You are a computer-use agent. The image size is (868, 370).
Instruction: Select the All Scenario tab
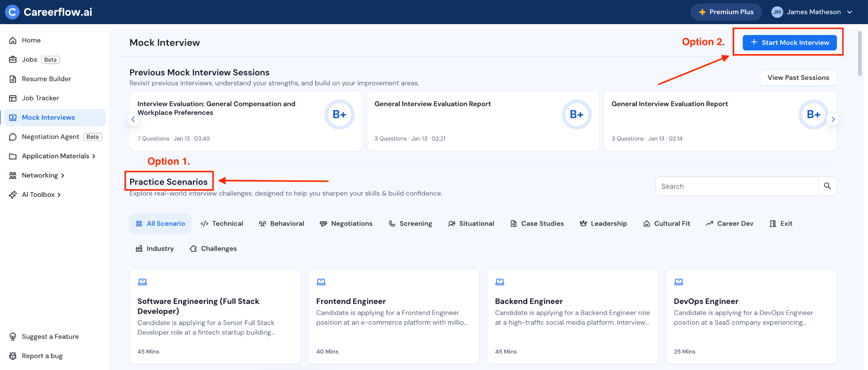pyautogui.click(x=160, y=224)
